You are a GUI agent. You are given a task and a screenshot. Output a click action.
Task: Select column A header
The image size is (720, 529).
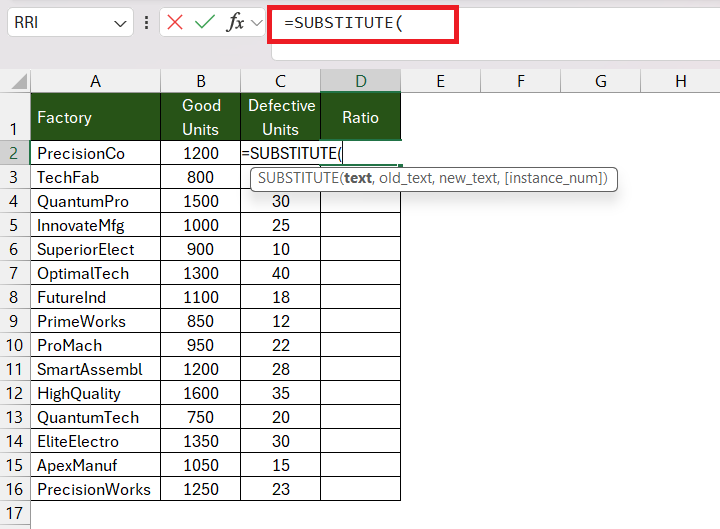pos(96,81)
